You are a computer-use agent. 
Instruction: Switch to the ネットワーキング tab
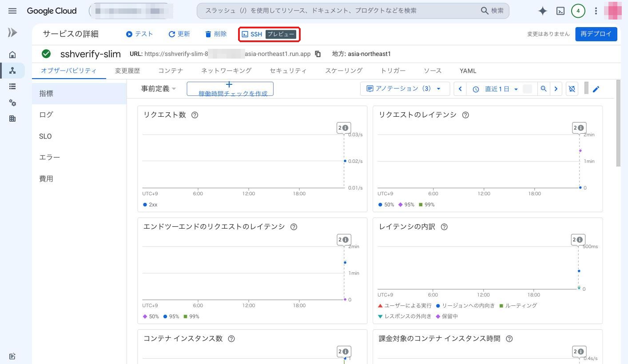[x=227, y=71]
